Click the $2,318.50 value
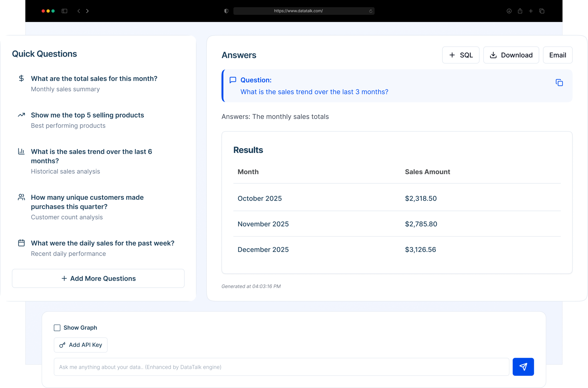 pyautogui.click(x=421, y=198)
